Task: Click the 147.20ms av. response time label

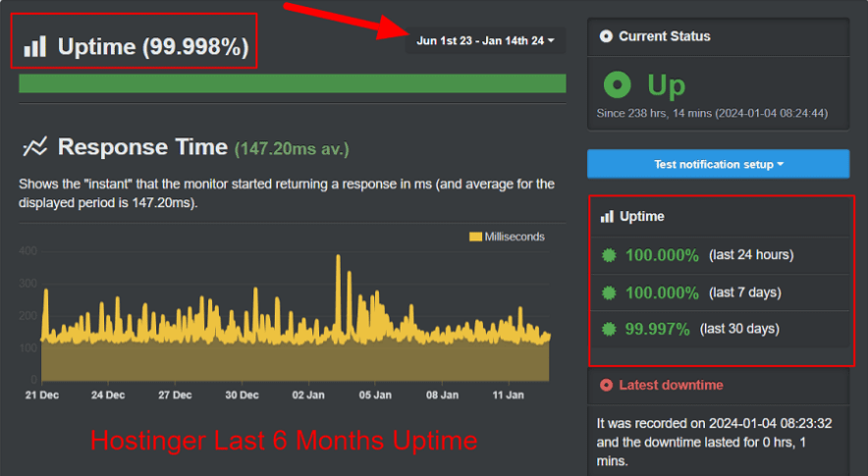Action: click(x=292, y=149)
